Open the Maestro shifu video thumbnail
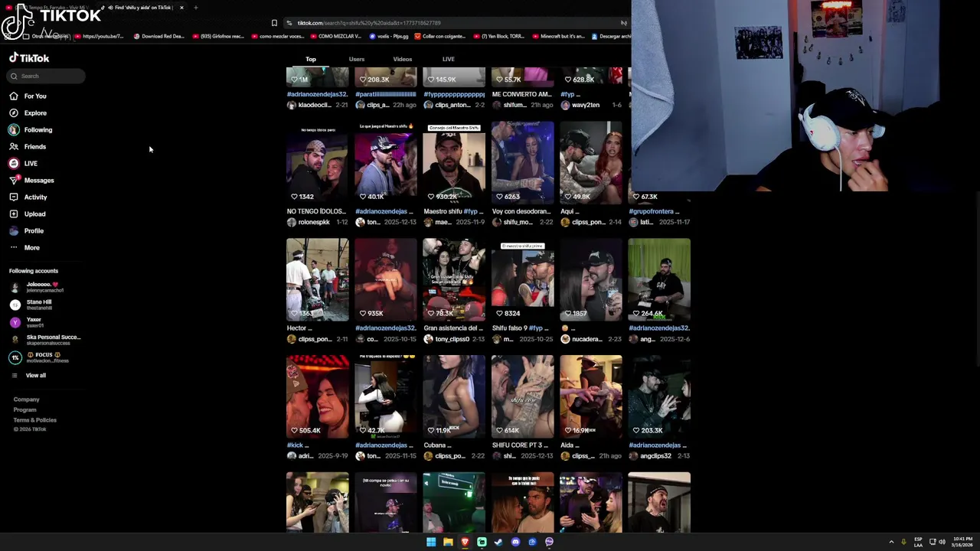This screenshot has width=980, height=551. pos(454,161)
